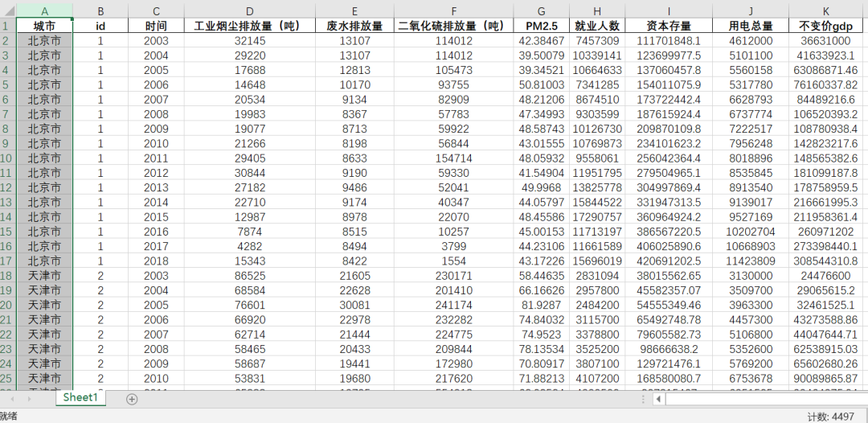Select row 18 header
This screenshot has height=423, width=868.
(x=8, y=275)
